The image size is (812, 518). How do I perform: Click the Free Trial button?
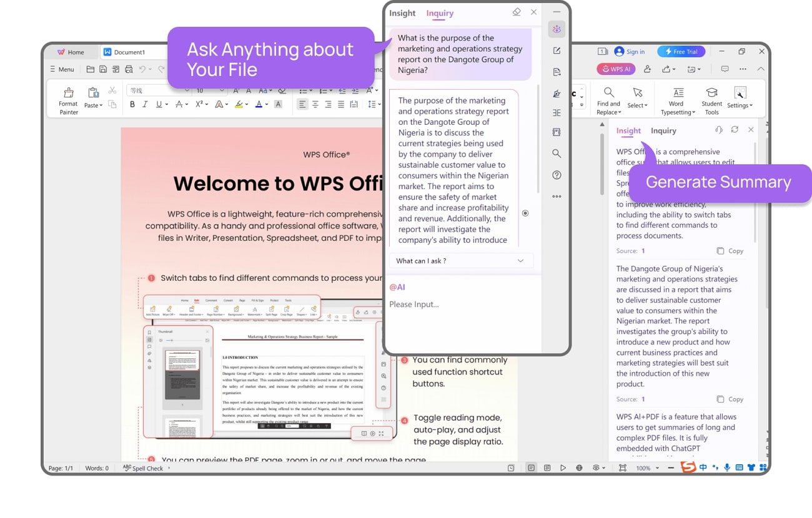[x=681, y=52]
